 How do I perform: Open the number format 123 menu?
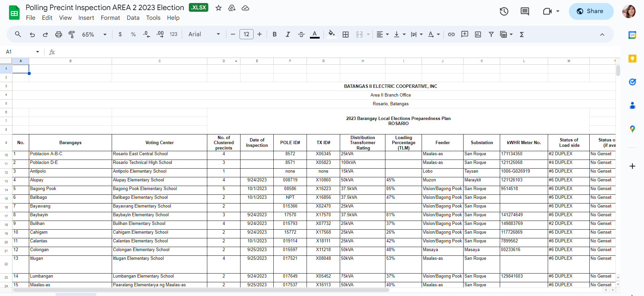pyautogui.click(x=173, y=34)
